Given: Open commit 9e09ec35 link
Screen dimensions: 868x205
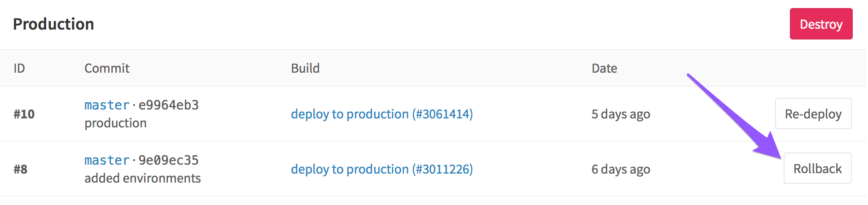Looking at the screenshot, I should (x=168, y=160).
